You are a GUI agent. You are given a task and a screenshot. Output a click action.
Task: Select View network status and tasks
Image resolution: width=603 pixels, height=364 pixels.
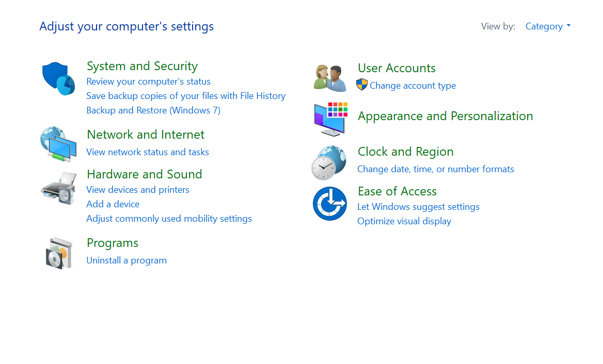pyautogui.click(x=148, y=152)
